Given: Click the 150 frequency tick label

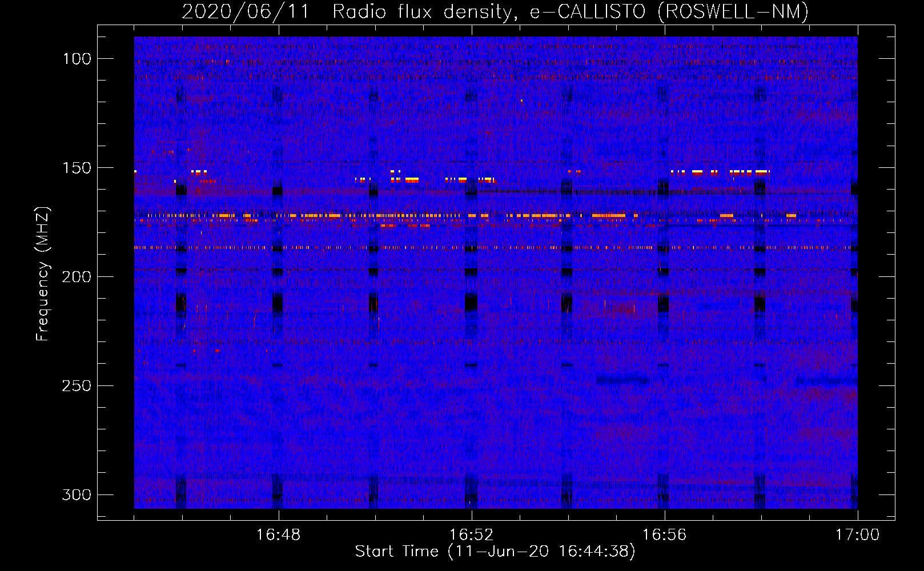Looking at the screenshot, I should (x=77, y=168).
